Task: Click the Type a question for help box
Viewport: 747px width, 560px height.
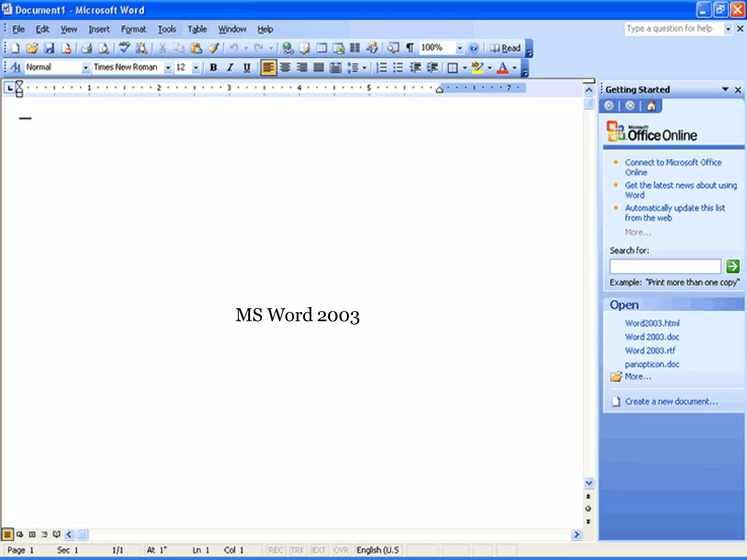Action: point(674,29)
